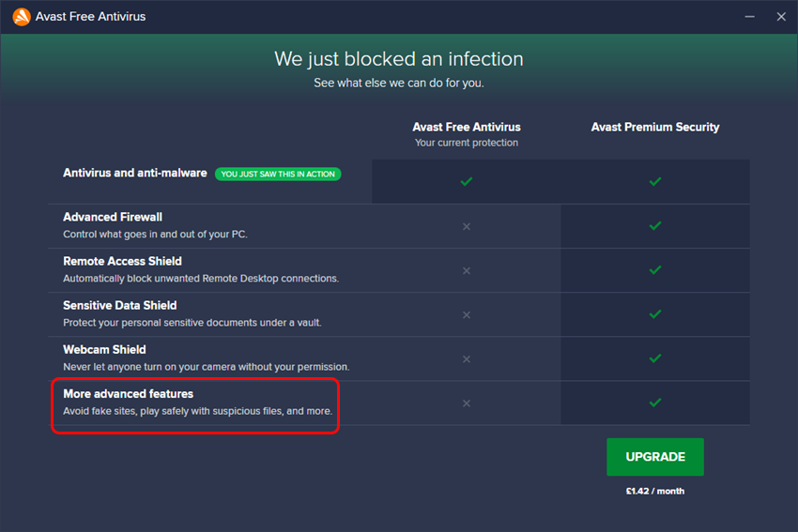Select the Avast Free Antivirus column header
Image resolution: width=798 pixels, height=532 pixels.
[467, 127]
